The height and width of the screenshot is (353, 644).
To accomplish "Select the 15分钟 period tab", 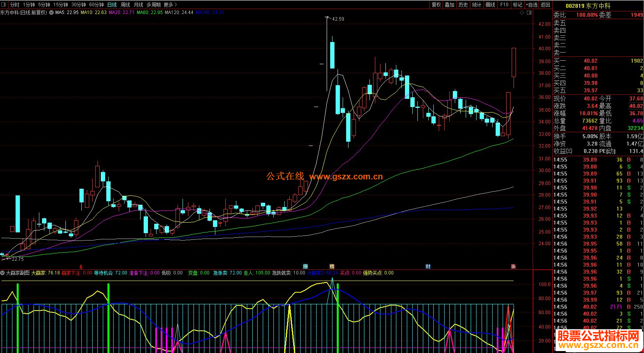I will (61, 5).
